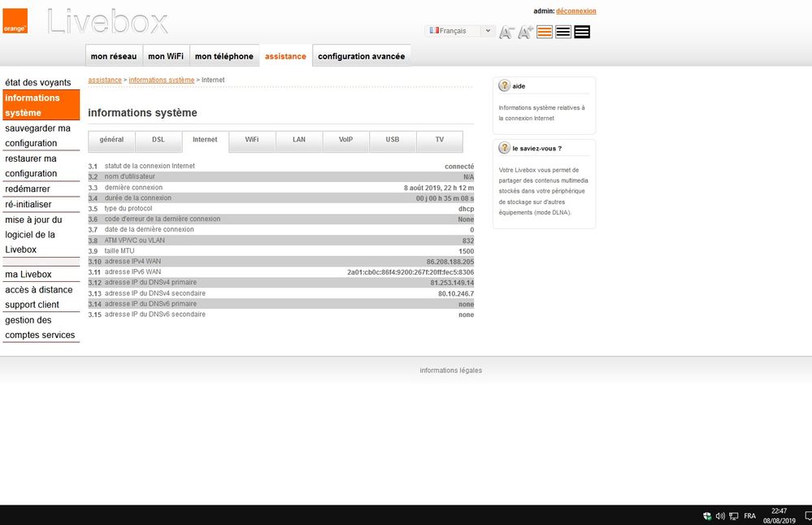Click the 'dhcp' protocol type value
This screenshot has width=812, height=525.
pyautogui.click(x=466, y=209)
